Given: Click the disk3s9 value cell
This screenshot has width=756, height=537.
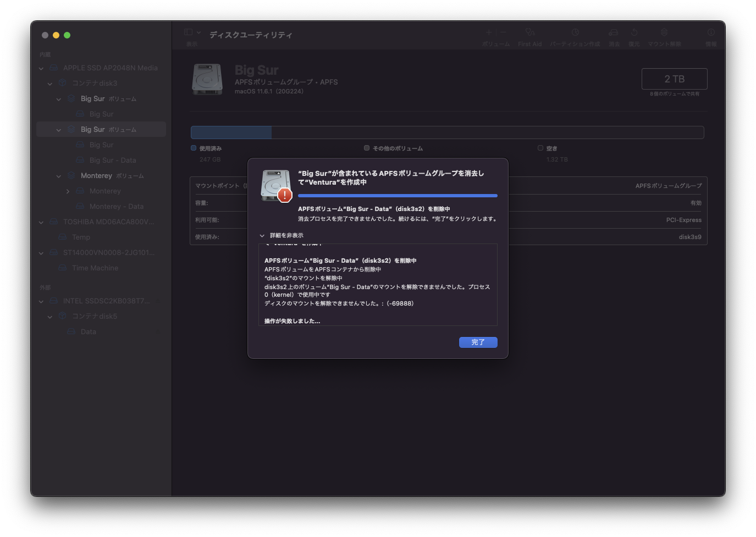Looking at the screenshot, I should click(x=690, y=237).
